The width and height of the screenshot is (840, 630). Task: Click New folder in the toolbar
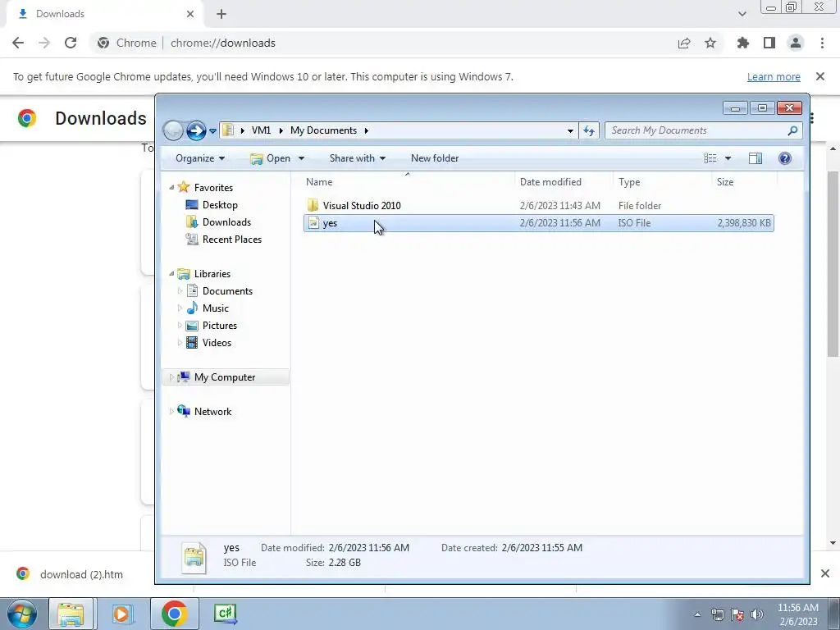coord(435,158)
